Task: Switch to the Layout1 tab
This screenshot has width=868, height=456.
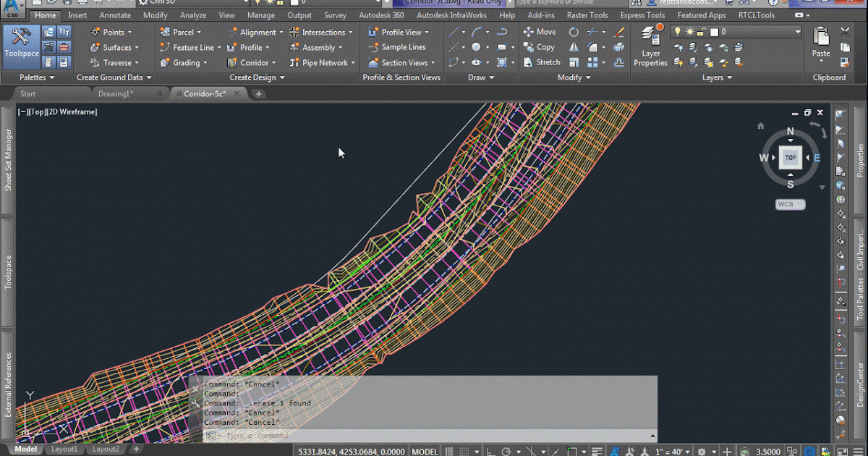Action: point(65,449)
